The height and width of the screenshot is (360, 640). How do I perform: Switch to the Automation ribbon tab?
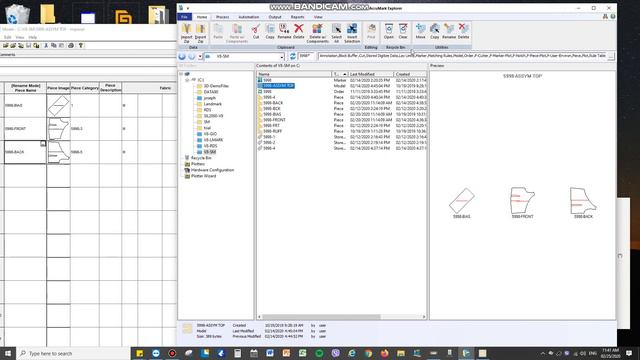[249, 17]
